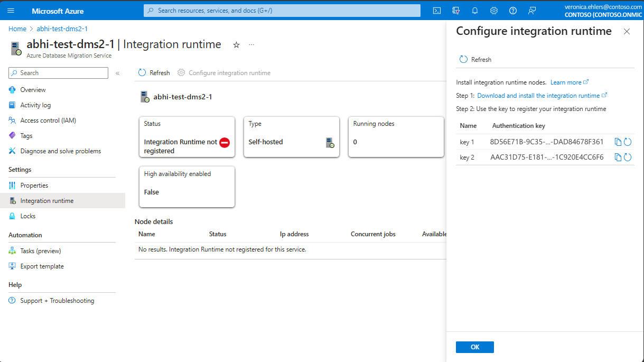The width and height of the screenshot is (644, 362).
Task: Open the Download and install integration runtime link
Action: [x=539, y=95]
